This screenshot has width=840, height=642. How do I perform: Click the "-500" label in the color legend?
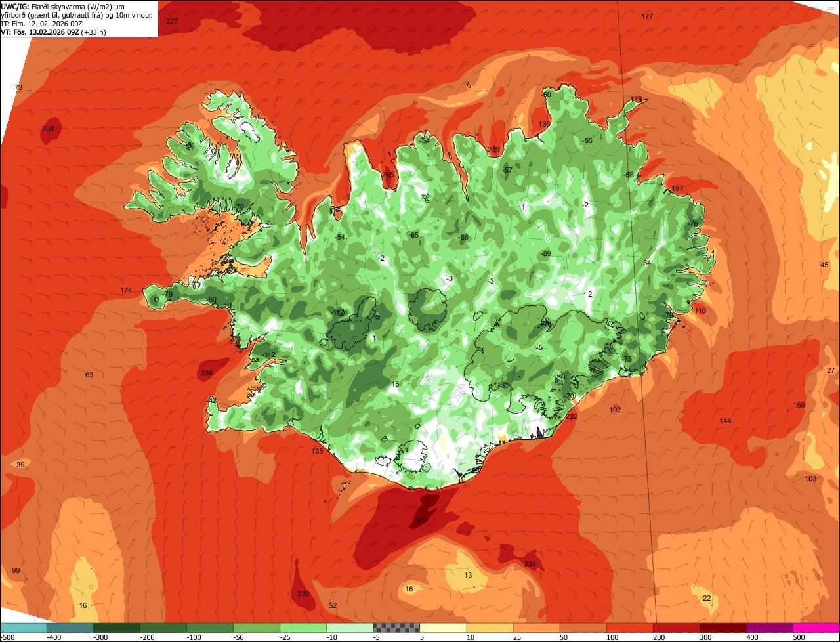(x=7, y=637)
